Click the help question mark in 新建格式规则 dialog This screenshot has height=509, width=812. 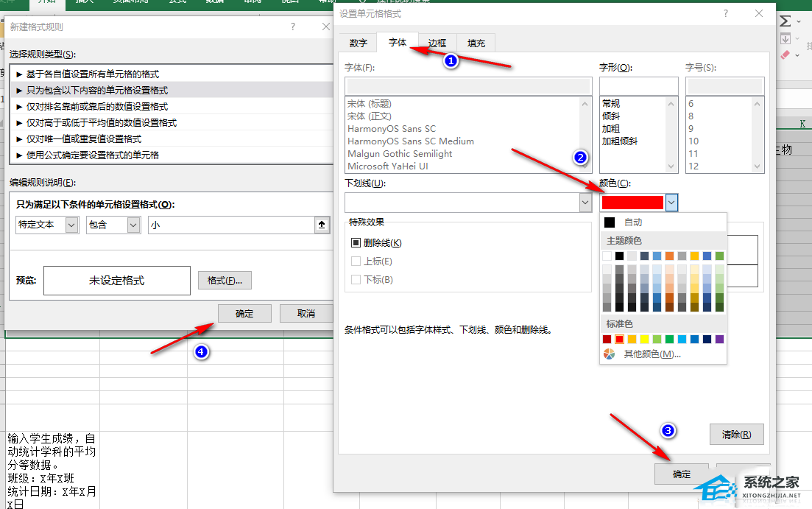(x=293, y=27)
